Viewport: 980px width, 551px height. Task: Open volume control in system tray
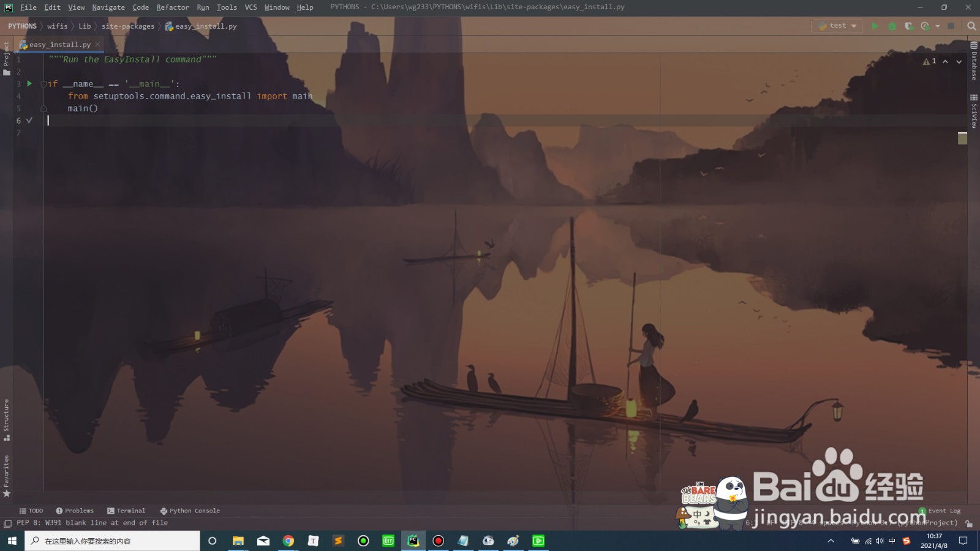point(880,541)
